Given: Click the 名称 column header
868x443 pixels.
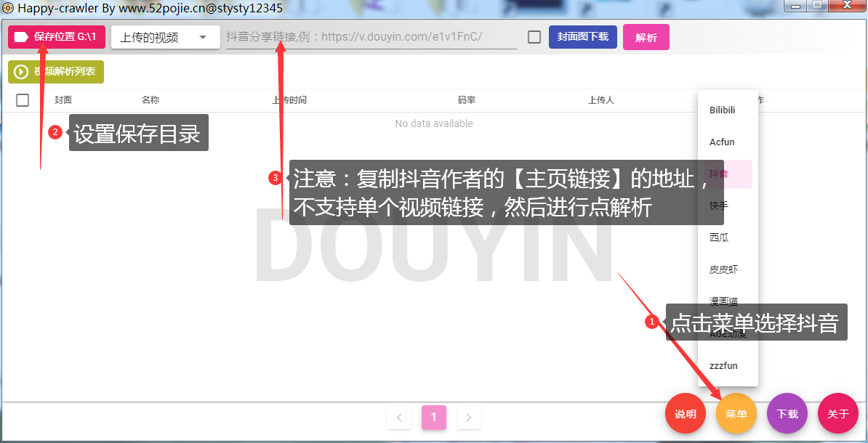Looking at the screenshot, I should point(150,100).
